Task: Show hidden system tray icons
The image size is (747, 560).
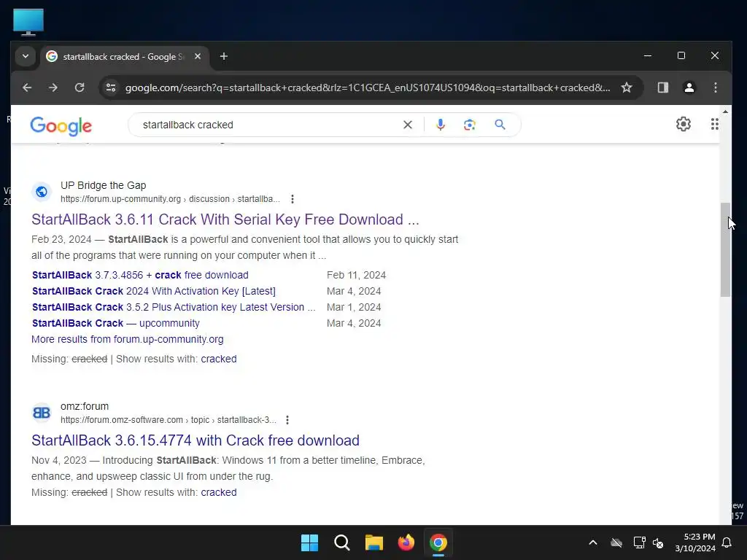Action: pyautogui.click(x=593, y=542)
